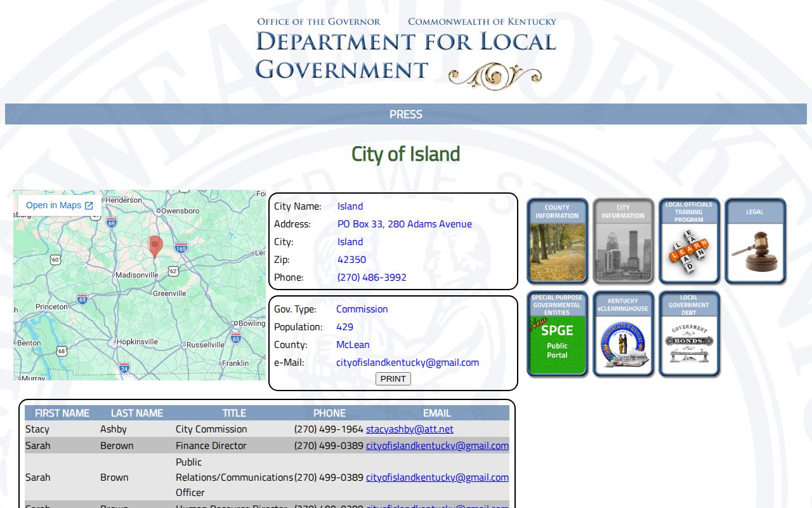Open Local Officials Training Program tile
The image size is (812, 508).
coord(689,241)
